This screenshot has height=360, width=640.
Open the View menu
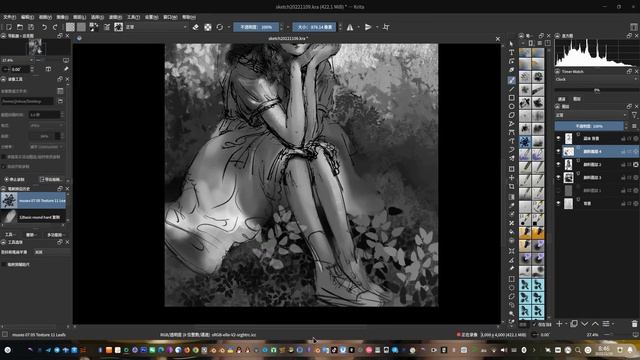[x=45, y=17]
